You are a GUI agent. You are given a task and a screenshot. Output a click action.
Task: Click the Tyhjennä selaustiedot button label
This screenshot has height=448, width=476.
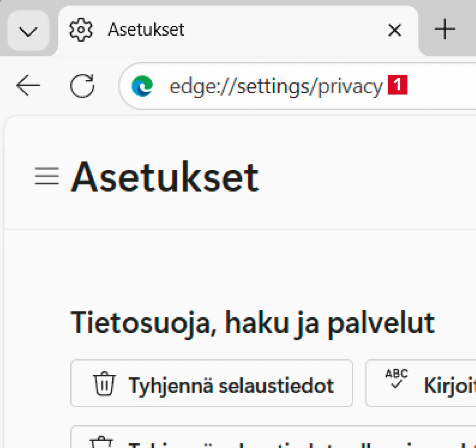[x=231, y=385]
